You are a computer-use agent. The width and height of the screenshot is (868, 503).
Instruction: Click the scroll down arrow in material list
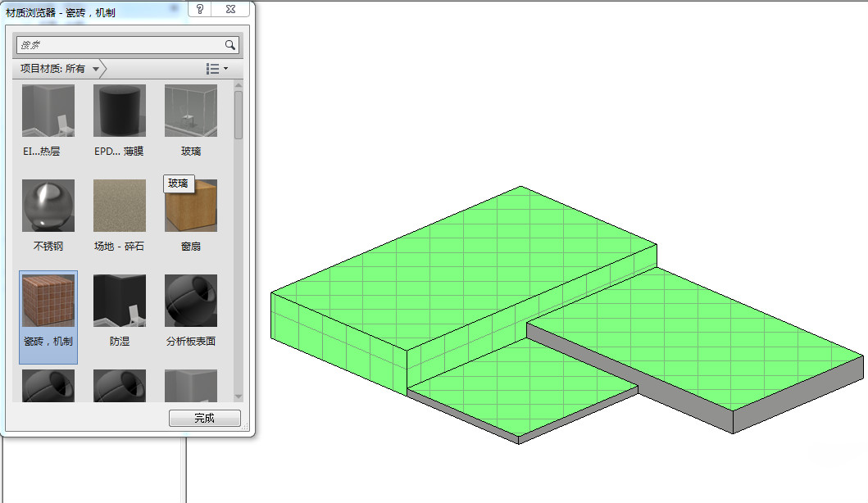point(239,397)
